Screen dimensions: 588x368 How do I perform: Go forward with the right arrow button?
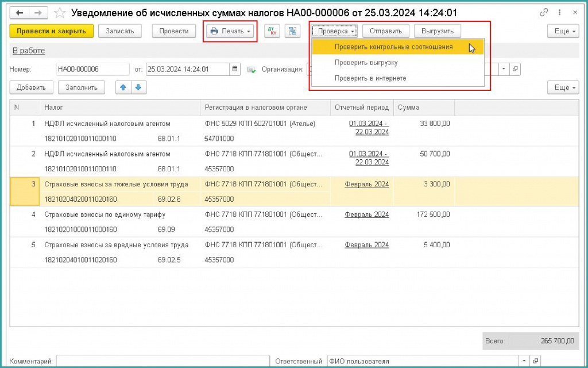38,13
